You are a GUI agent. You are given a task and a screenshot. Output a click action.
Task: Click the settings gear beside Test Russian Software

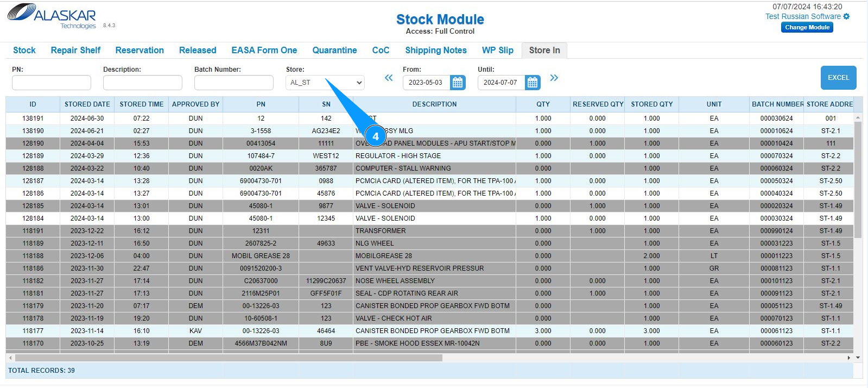tap(846, 16)
